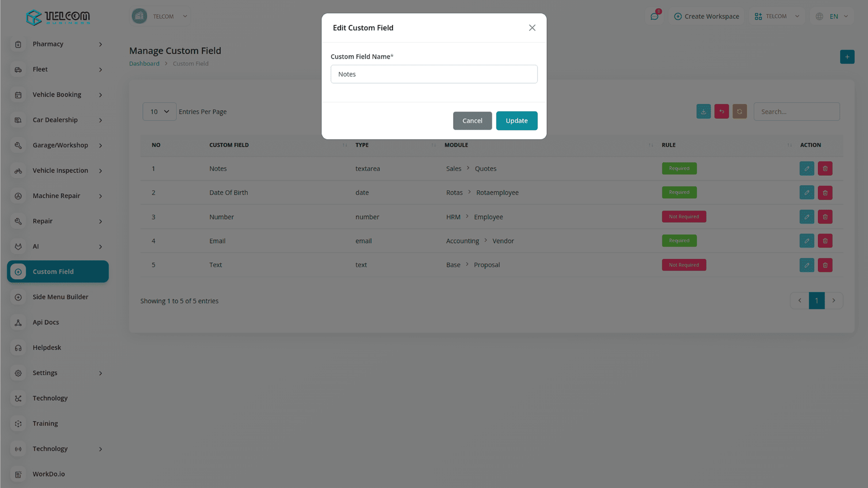Open Helpdesk from the sidebar

(47, 347)
